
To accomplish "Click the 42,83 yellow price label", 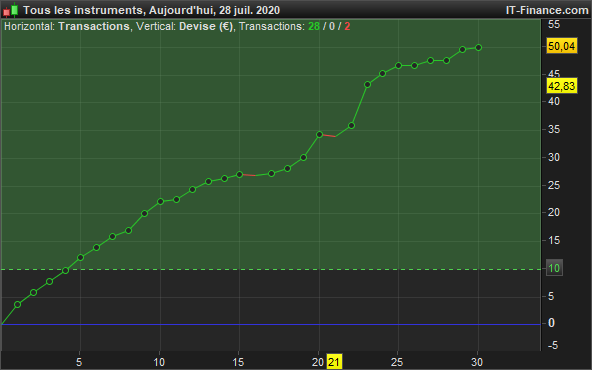I will pyautogui.click(x=561, y=86).
